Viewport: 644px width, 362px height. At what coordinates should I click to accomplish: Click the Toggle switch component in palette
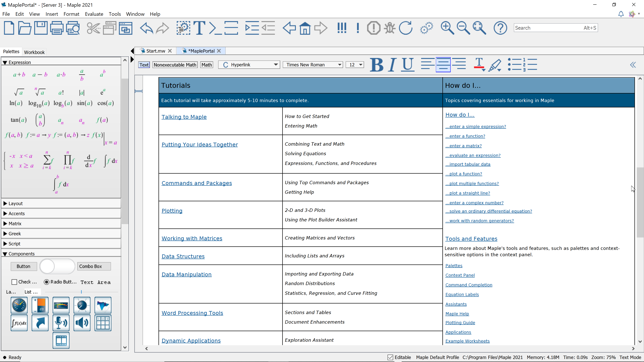[57, 266]
